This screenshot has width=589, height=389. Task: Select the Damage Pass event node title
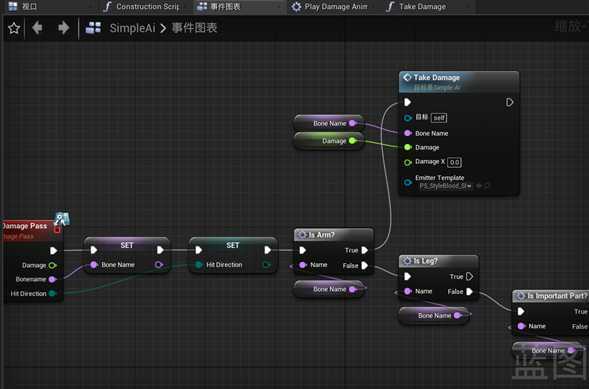click(x=25, y=226)
